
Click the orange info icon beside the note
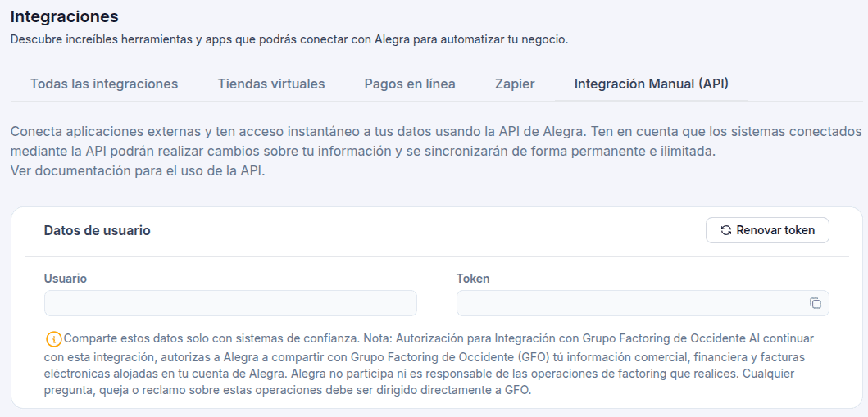[x=53, y=338]
